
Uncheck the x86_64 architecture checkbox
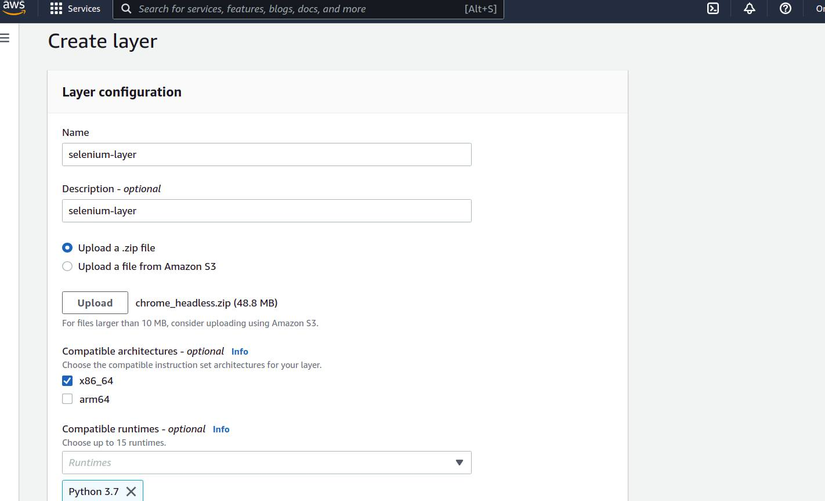(67, 381)
